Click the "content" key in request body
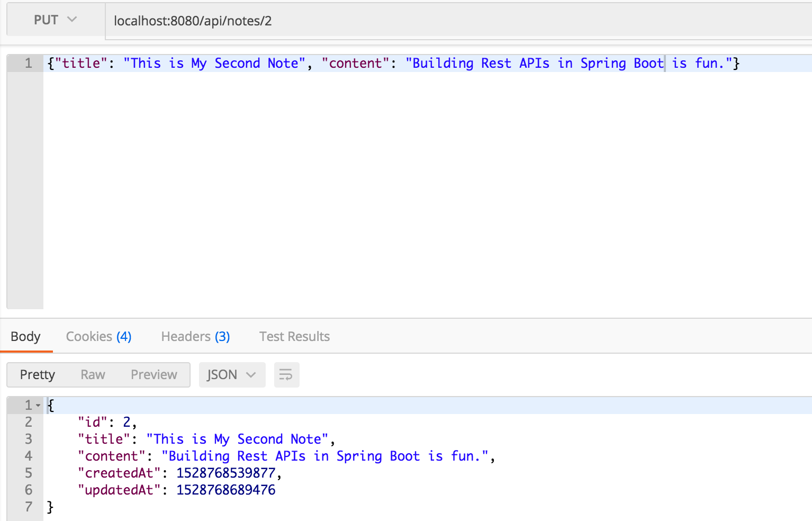Viewport: 812px width, 521px height. pos(355,64)
